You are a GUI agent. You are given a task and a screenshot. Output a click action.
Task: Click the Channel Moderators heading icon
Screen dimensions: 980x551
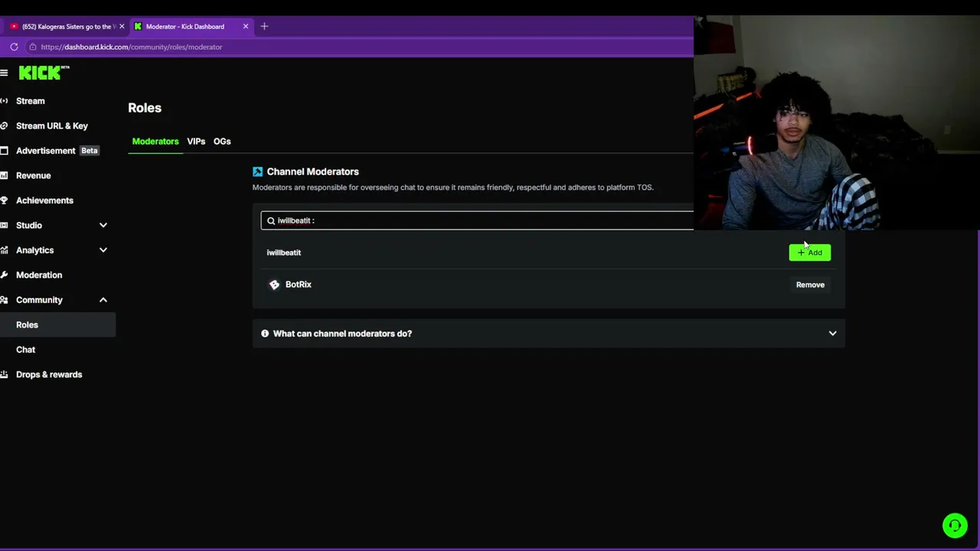pyautogui.click(x=257, y=171)
